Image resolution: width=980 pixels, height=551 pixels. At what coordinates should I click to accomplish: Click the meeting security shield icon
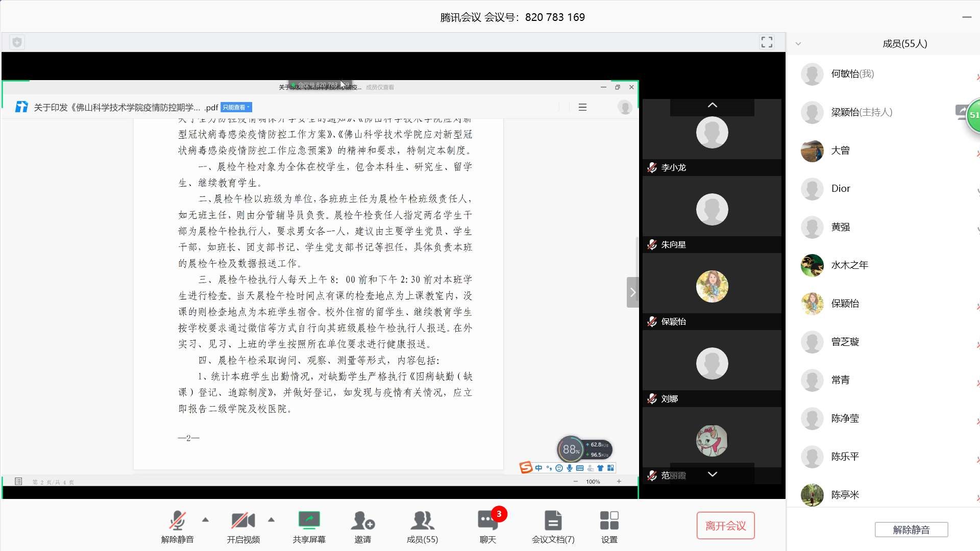(17, 42)
